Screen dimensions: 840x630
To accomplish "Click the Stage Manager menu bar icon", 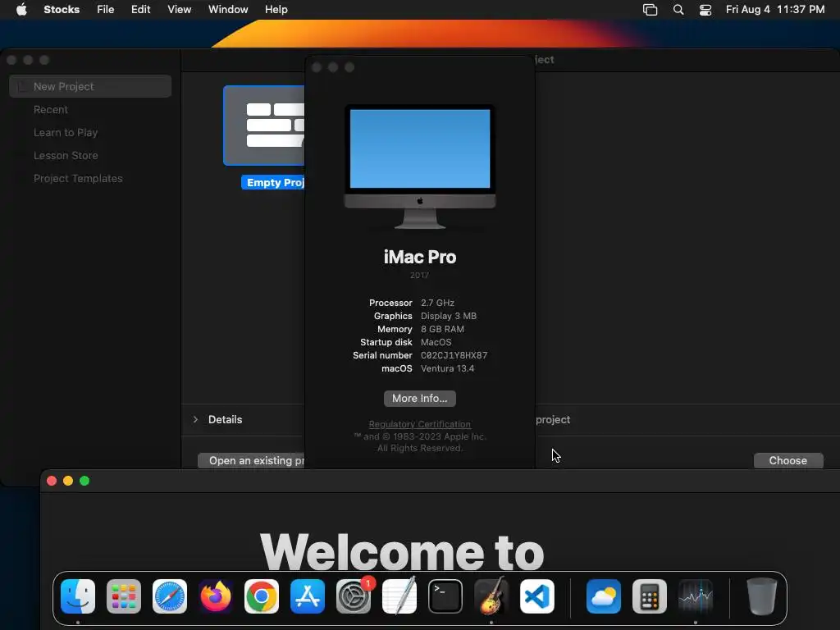I will click(650, 10).
